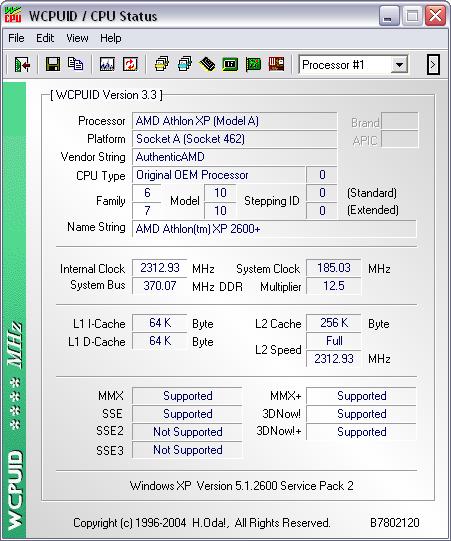Open the clock history graph icon

click(107, 64)
